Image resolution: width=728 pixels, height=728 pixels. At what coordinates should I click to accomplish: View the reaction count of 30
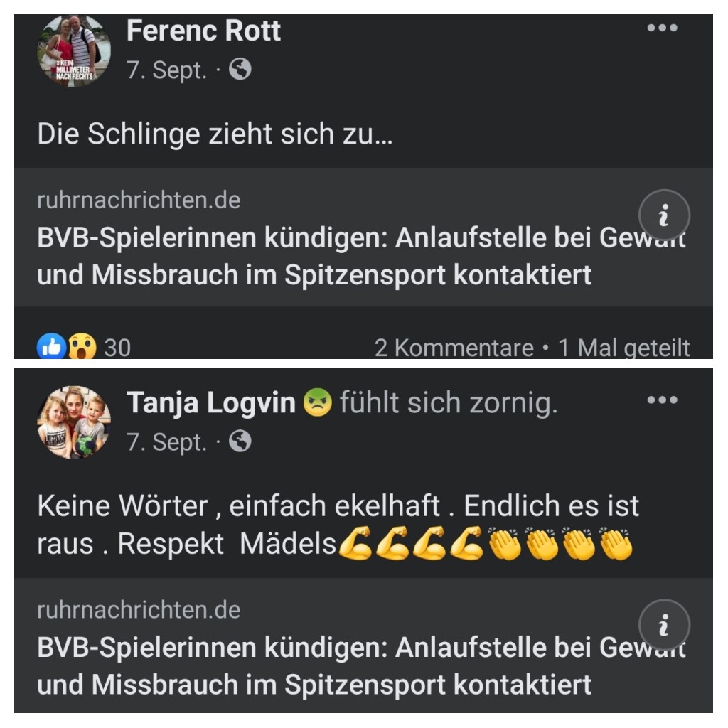(x=117, y=348)
